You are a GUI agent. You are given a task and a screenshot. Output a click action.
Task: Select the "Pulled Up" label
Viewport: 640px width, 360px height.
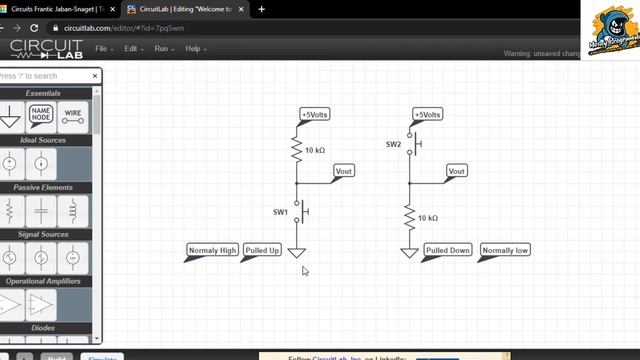(262, 250)
